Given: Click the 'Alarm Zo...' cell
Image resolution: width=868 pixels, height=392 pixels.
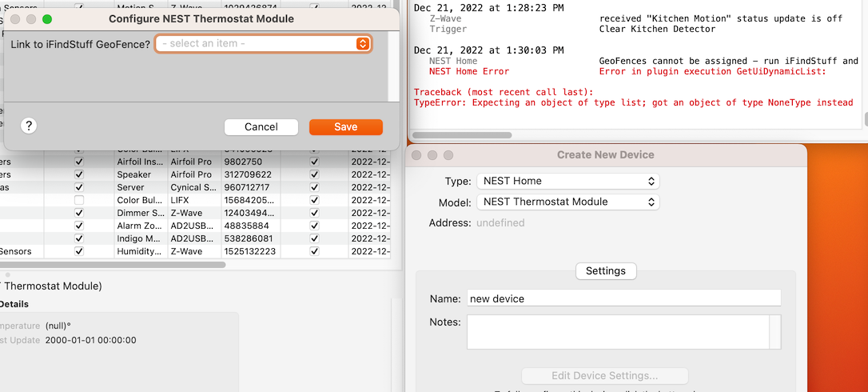Looking at the screenshot, I should [140, 226].
